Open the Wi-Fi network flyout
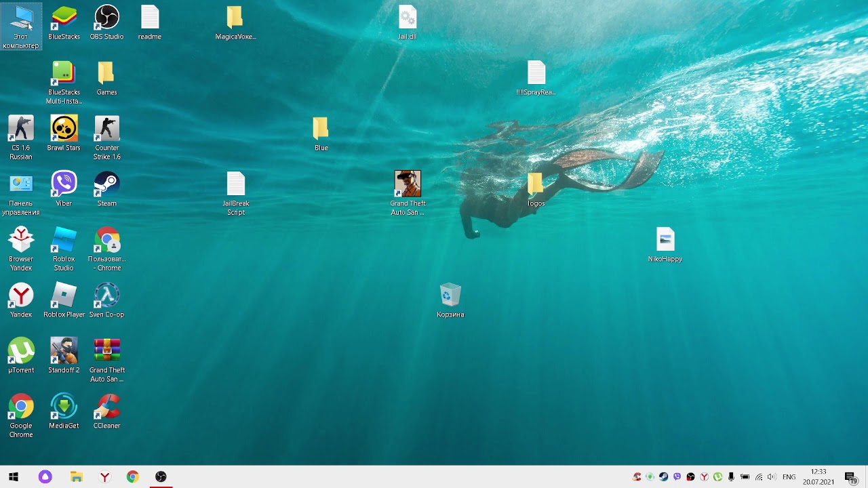This screenshot has width=868, height=488. pos(758,477)
